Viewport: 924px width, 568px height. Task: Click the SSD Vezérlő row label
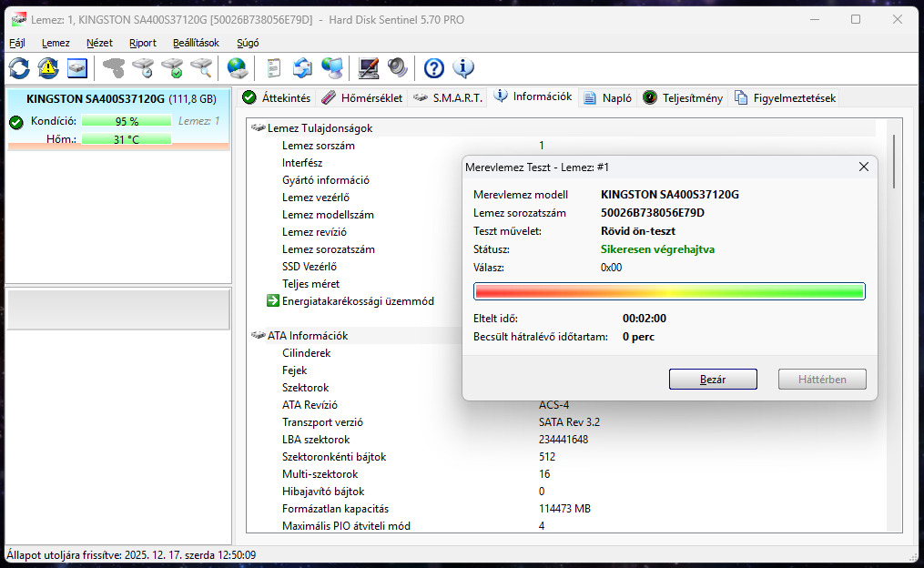(x=310, y=267)
